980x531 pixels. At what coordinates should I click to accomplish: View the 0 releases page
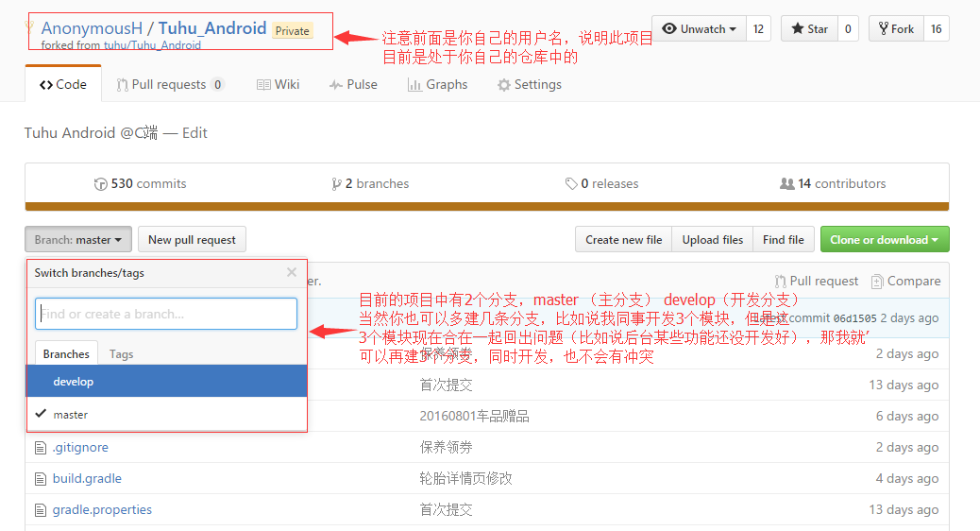point(601,184)
